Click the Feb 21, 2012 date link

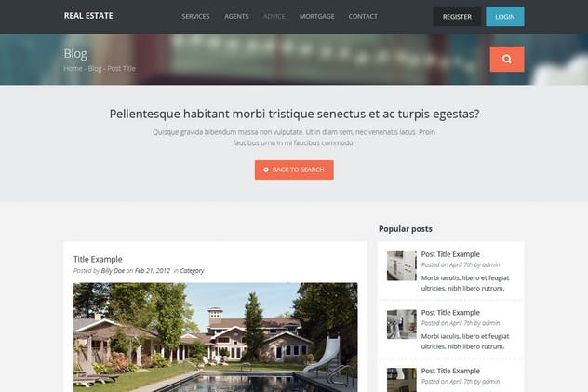tap(153, 270)
